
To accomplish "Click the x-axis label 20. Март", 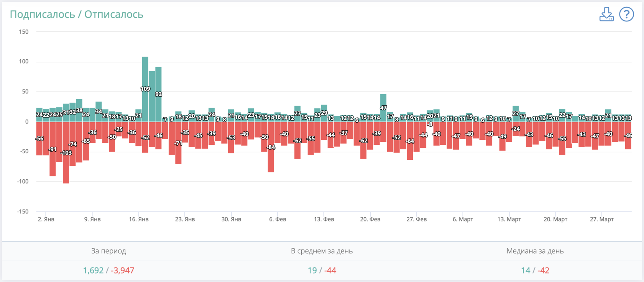I will (x=555, y=219).
